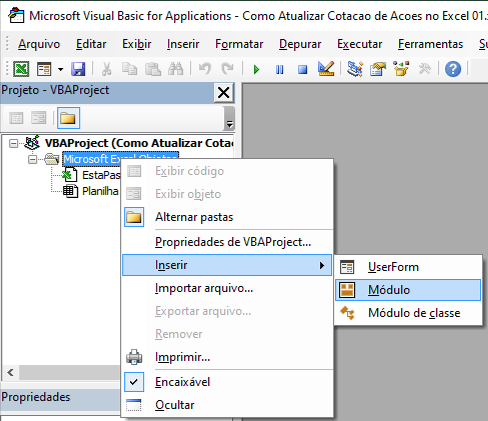Collapse Microsoft Excel Objetos folder node
Viewport: 488px width, 421px height.
click(32, 160)
